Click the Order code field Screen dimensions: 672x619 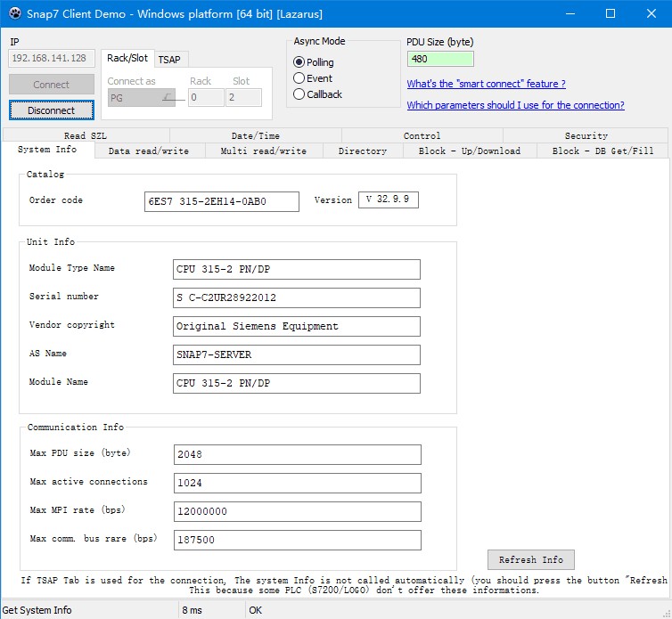[221, 202]
